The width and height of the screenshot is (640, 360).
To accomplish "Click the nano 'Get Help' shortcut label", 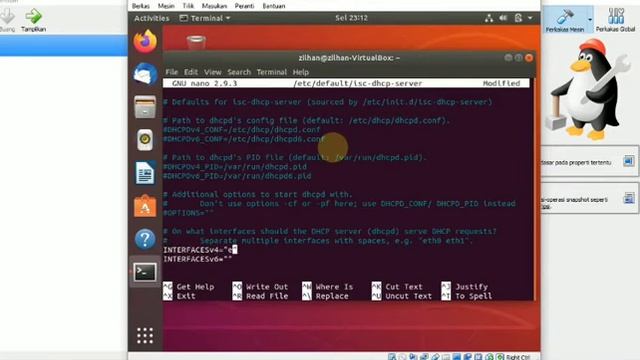I will (195, 287).
